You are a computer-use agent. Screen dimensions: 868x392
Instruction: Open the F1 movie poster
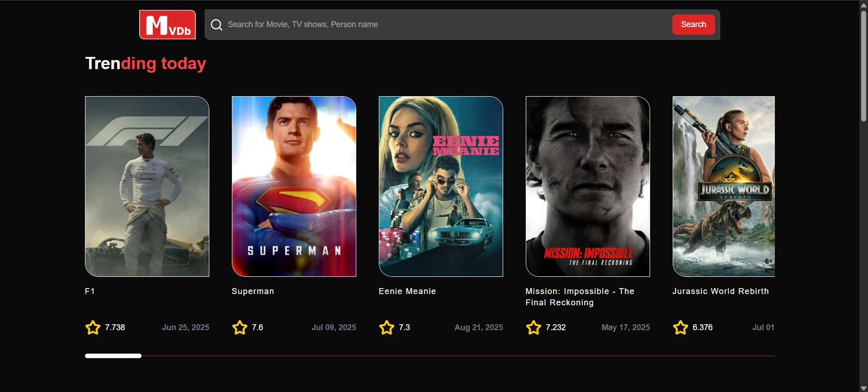coord(147,186)
